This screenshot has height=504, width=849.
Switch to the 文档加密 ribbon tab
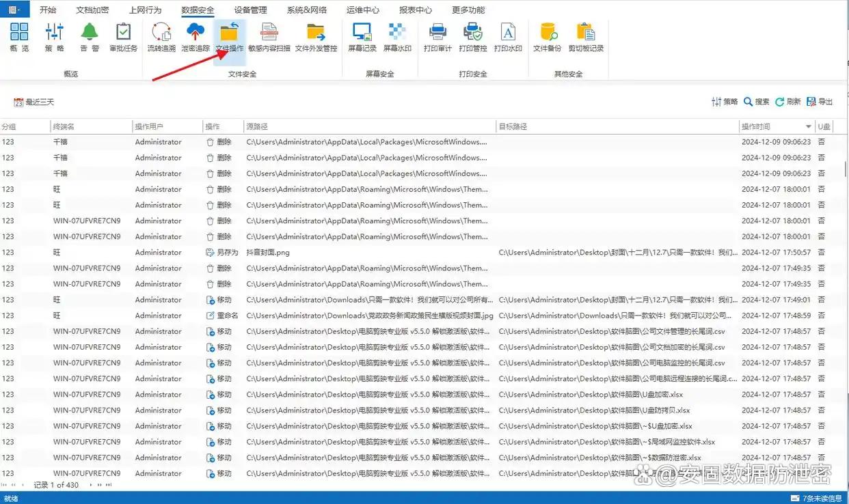92,10
